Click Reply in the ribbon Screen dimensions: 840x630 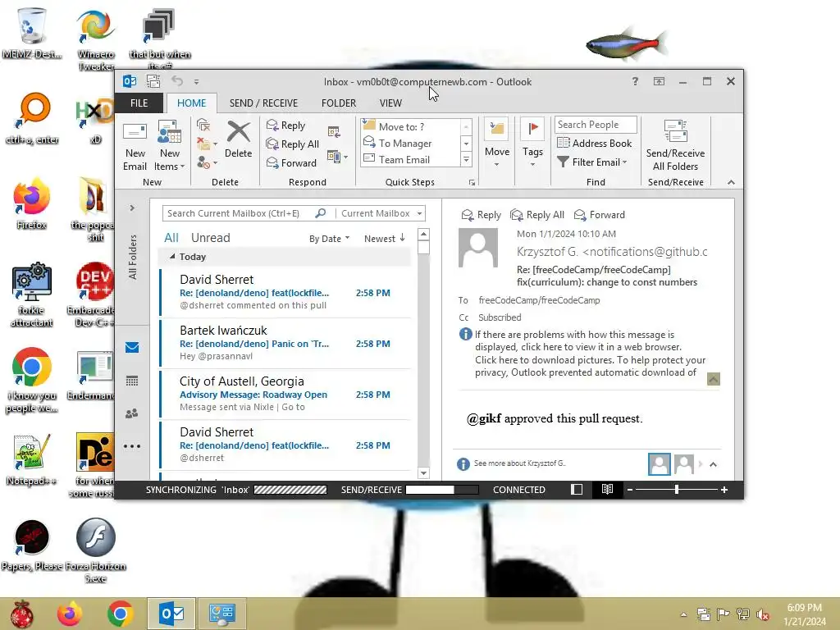pyautogui.click(x=286, y=126)
